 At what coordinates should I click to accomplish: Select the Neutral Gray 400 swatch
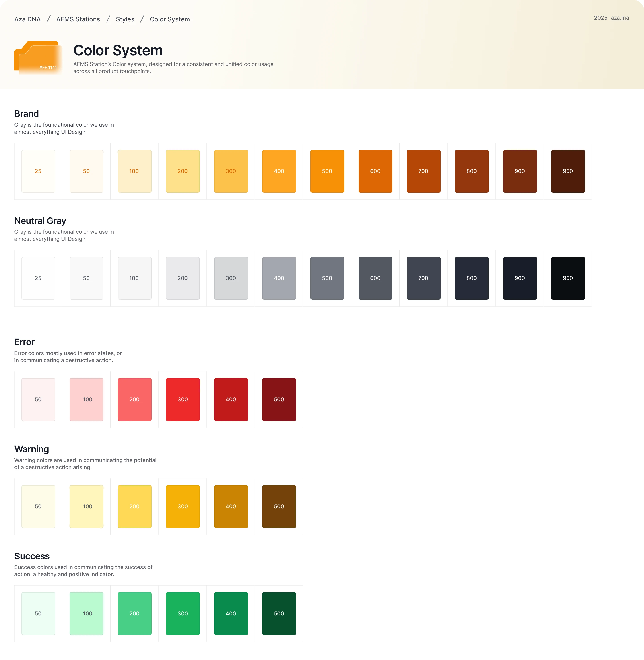pyautogui.click(x=279, y=278)
